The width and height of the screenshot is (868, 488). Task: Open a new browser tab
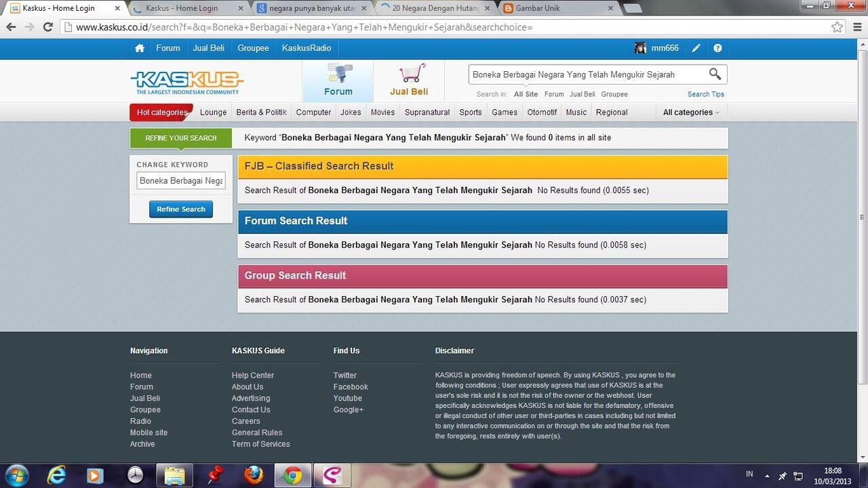(x=633, y=9)
